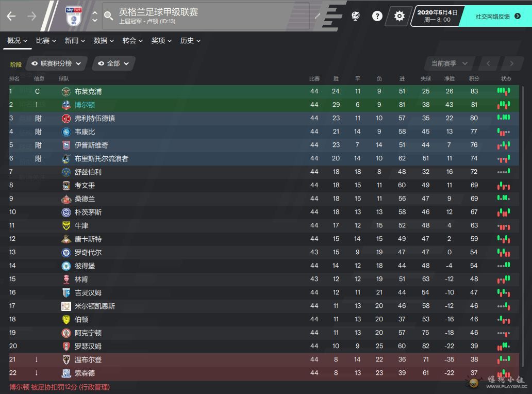Open the 转会 menu
This screenshot has height=394, width=532.
132,40
